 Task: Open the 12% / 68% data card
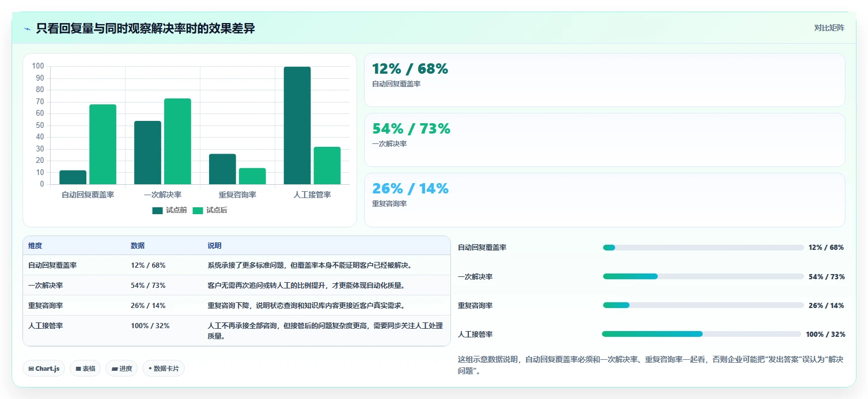605,80
